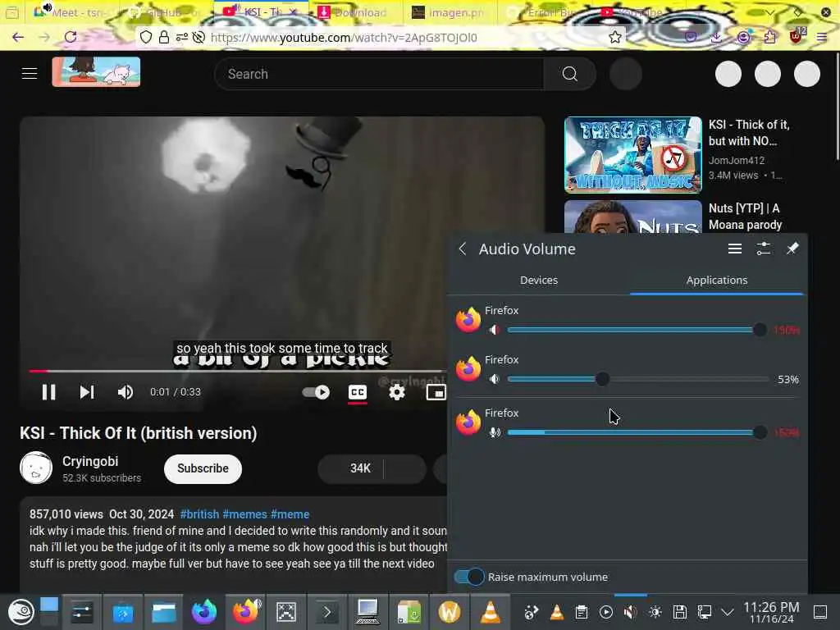Switch the player to miniplayer mode
Screen dimensions: 840x630
pyautogui.click(x=436, y=392)
